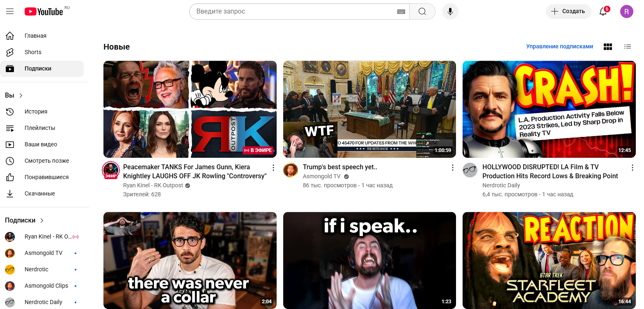Image resolution: width=644 pixels, height=309 pixels.
Task: Click channel name Nerdrotic Daily under video
Action: (501, 185)
